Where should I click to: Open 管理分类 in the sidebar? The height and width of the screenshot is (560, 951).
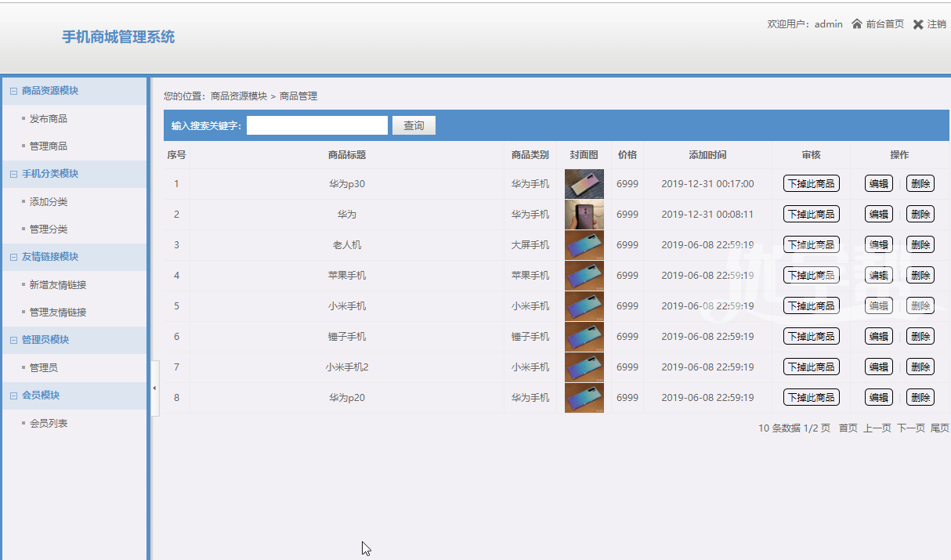click(48, 229)
